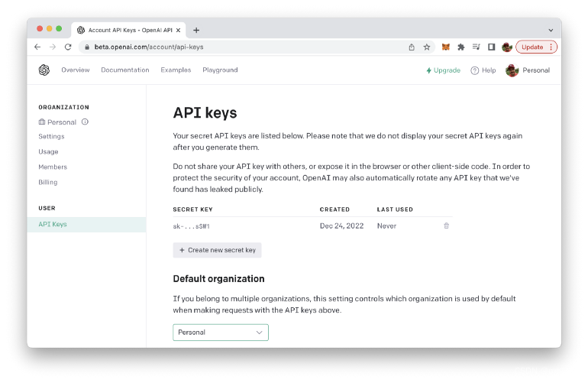Click the lock icon in the address bar
The height and width of the screenshot is (383, 588).
pyautogui.click(x=87, y=47)
